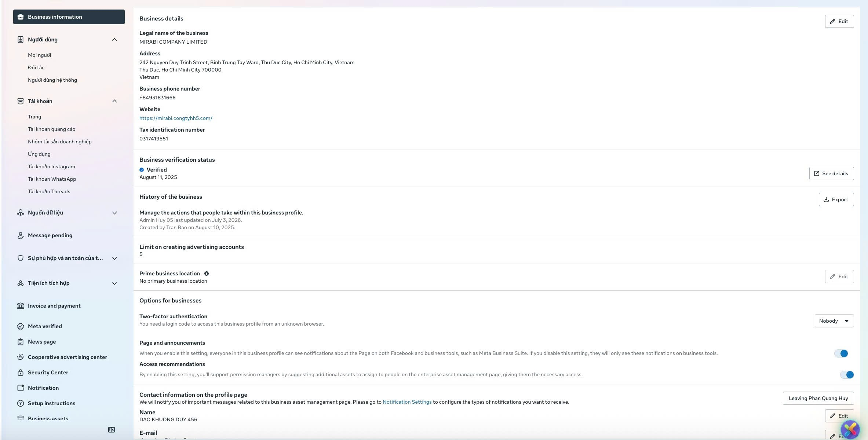
Task: Toggle the Page and announcements switch
Action: tap(841, 353)
